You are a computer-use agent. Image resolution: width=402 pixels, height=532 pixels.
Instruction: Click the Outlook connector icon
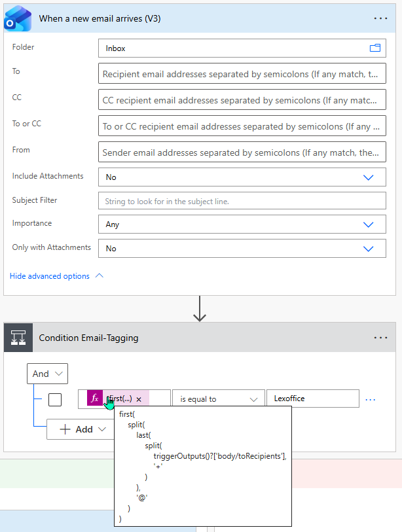17,18
